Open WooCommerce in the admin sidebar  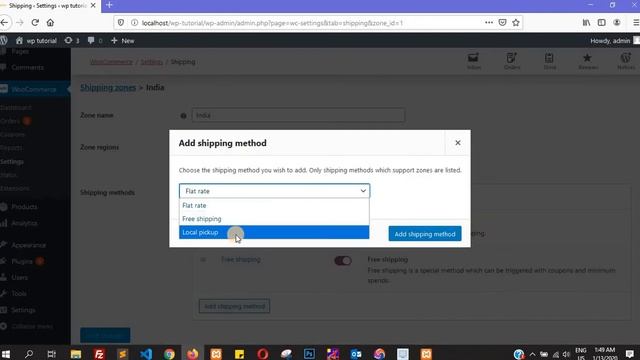coord(35,89)
